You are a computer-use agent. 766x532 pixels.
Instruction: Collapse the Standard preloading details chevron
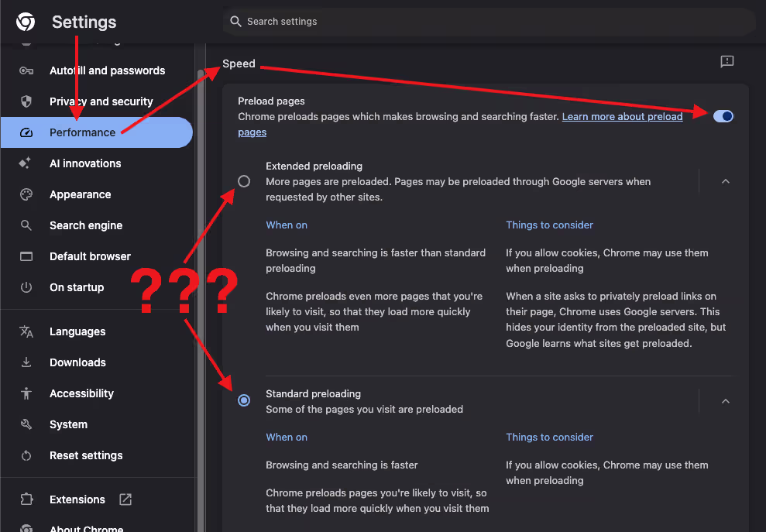726,401
